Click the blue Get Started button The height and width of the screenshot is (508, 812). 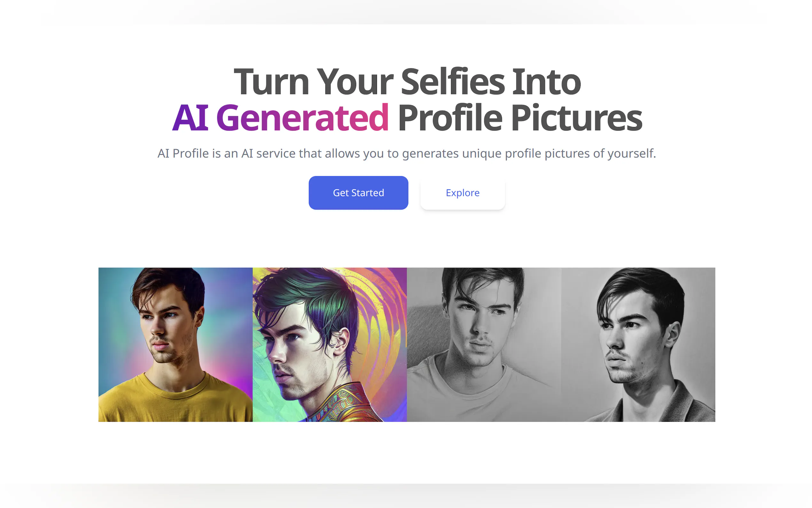(x=358, y=193)
